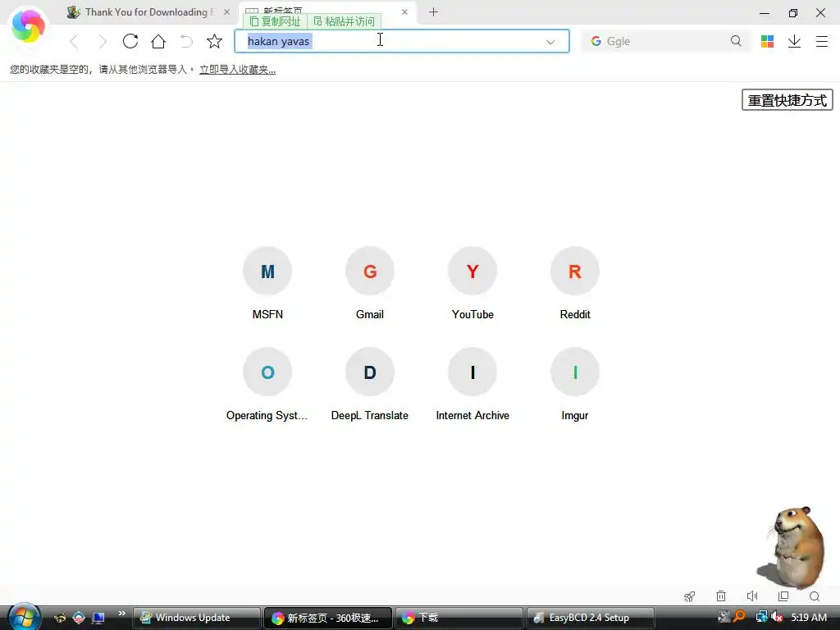This screenshot has width=840, height=630.
Task: Open the colorful apps grid icon
Action: [x=767, y=41]
